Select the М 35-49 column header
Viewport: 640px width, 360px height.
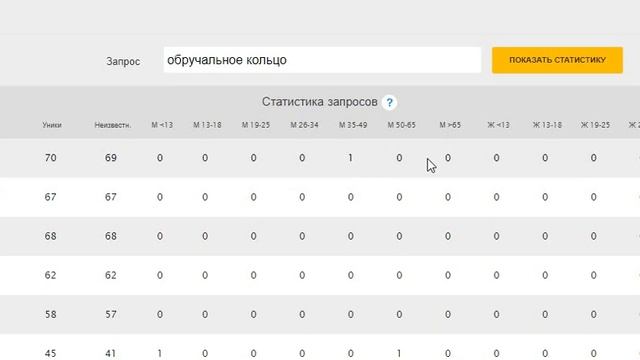click(353, 125)
